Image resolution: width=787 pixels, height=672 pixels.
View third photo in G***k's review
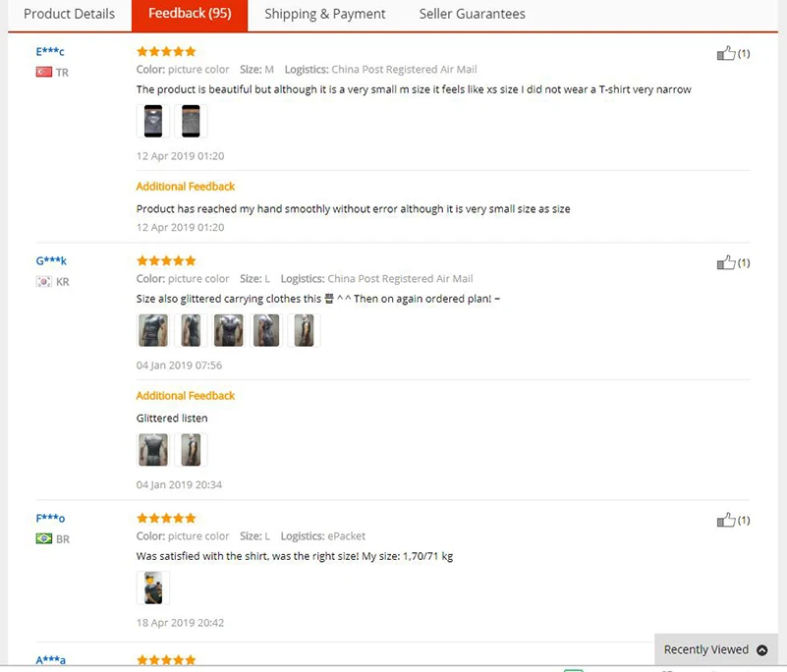click(228, 330)
